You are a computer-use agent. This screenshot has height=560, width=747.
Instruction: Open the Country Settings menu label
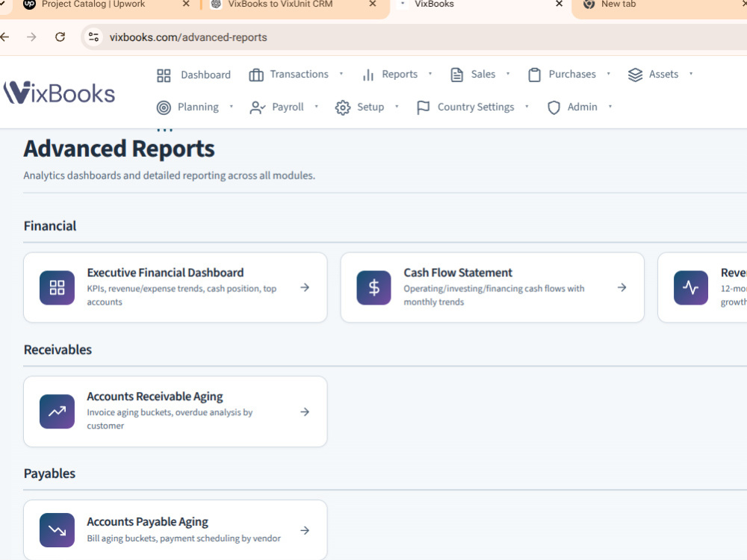(x=476, y=107)
